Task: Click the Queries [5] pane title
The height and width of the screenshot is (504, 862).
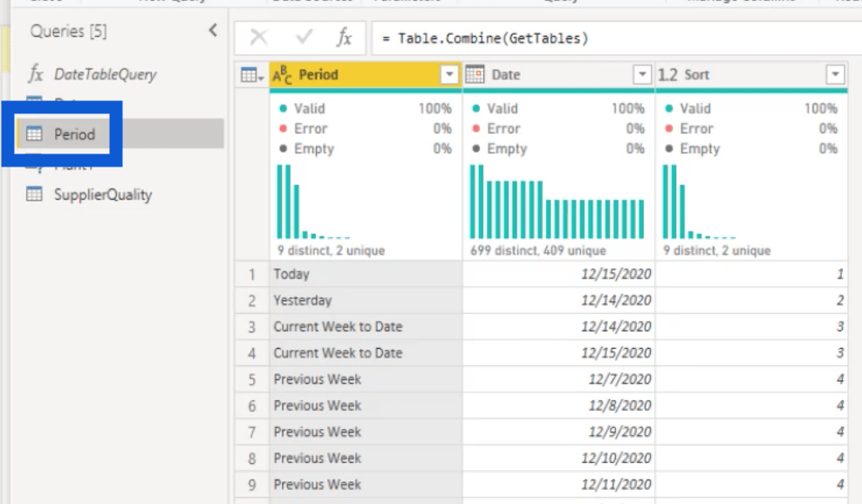Action: point(69,31)
